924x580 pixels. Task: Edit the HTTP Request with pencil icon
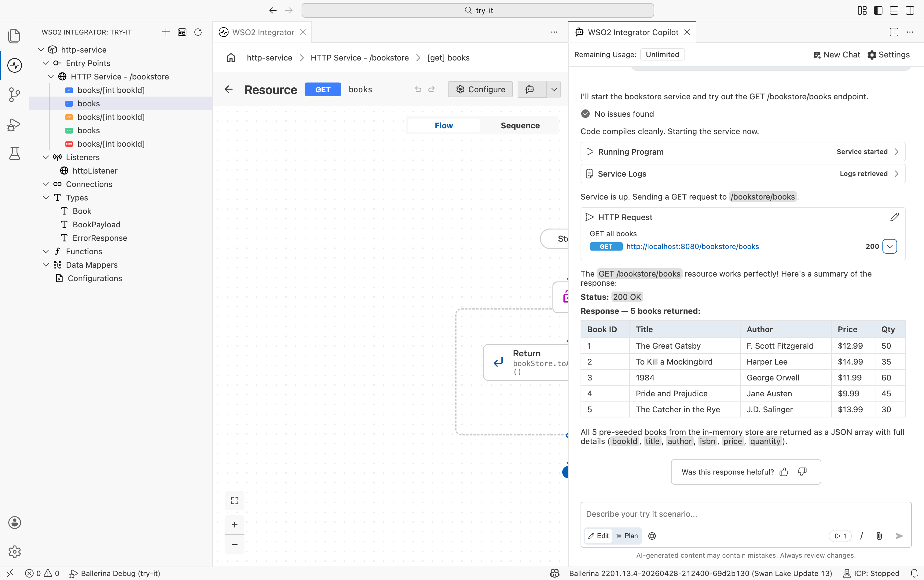(894, 217)
